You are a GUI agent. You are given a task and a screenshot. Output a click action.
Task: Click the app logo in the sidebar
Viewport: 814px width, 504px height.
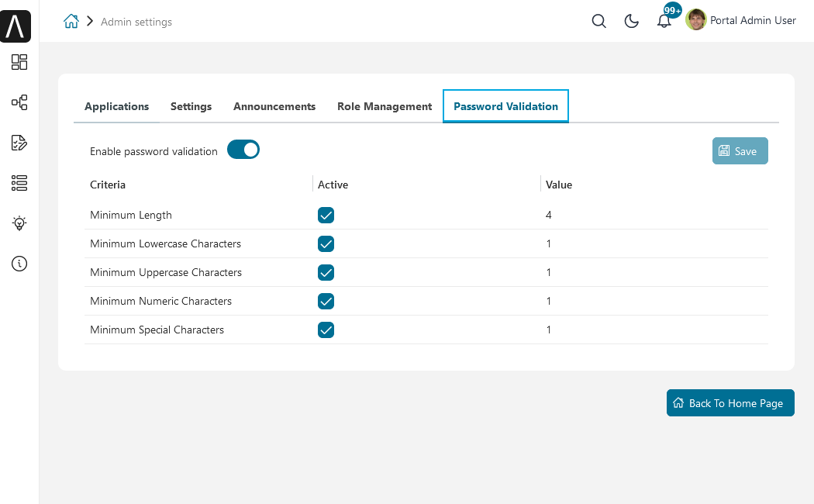(x=16, y=26)
